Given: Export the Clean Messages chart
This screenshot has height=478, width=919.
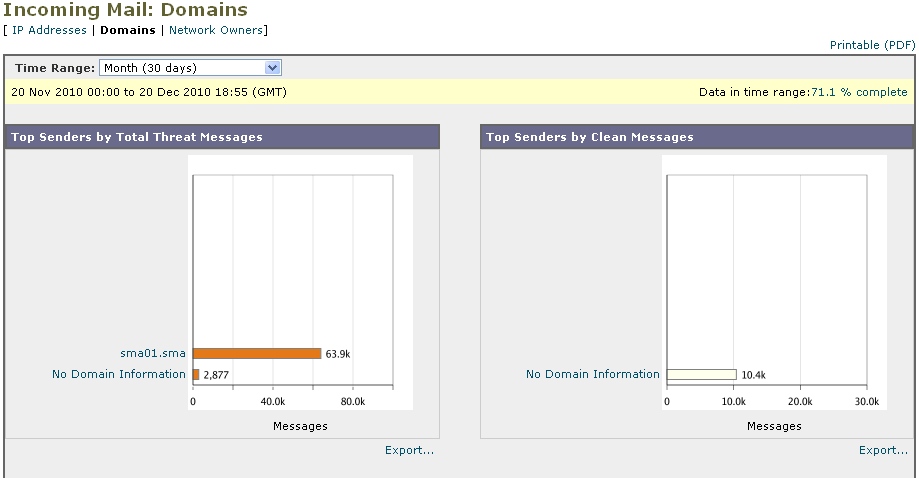Looking at the screenshot, I should pos(883,450).
